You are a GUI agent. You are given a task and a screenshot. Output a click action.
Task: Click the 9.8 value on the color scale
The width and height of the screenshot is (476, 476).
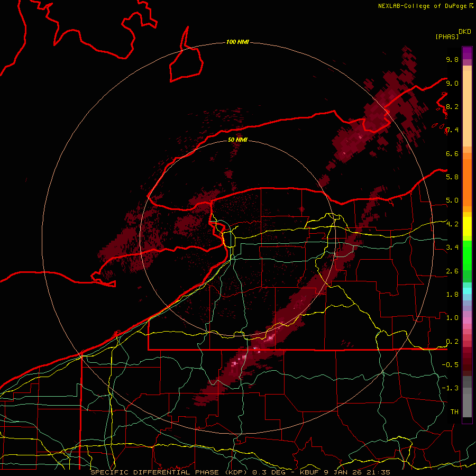[452, 59]
